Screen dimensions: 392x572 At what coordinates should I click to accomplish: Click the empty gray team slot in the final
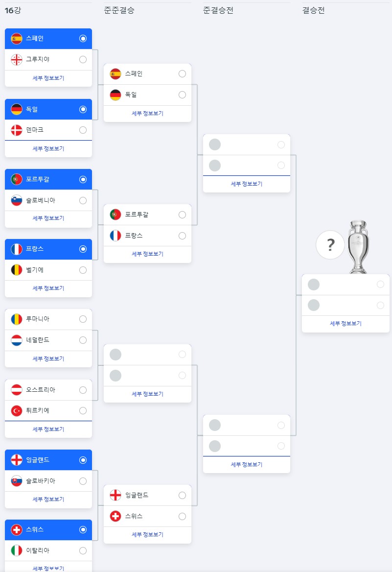coord(313,284)
